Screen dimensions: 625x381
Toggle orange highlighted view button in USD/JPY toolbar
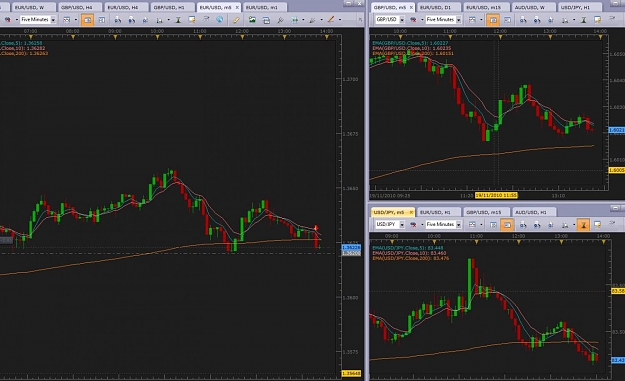tap(507, 224)
